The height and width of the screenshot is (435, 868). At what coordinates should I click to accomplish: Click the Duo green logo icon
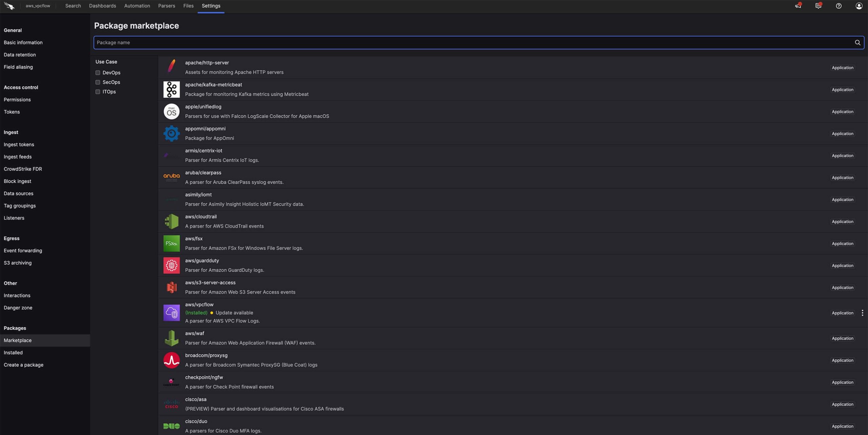click(x=172, y=426)
